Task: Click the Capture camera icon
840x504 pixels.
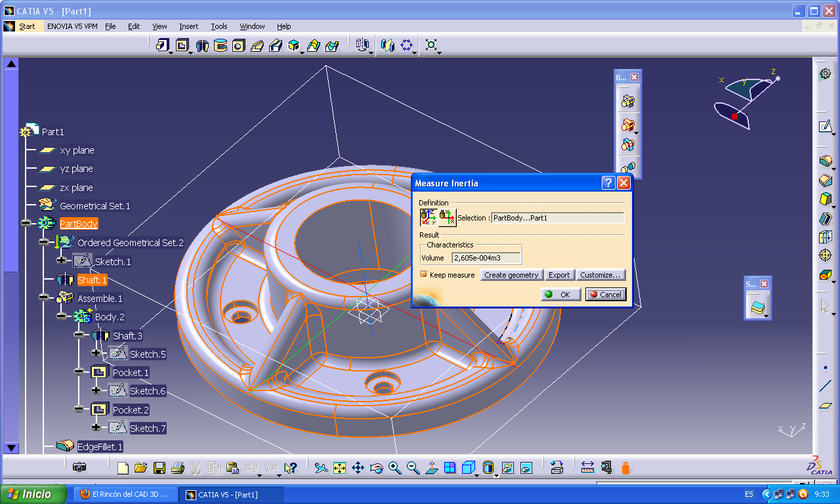Action: [x=79, y=467]
